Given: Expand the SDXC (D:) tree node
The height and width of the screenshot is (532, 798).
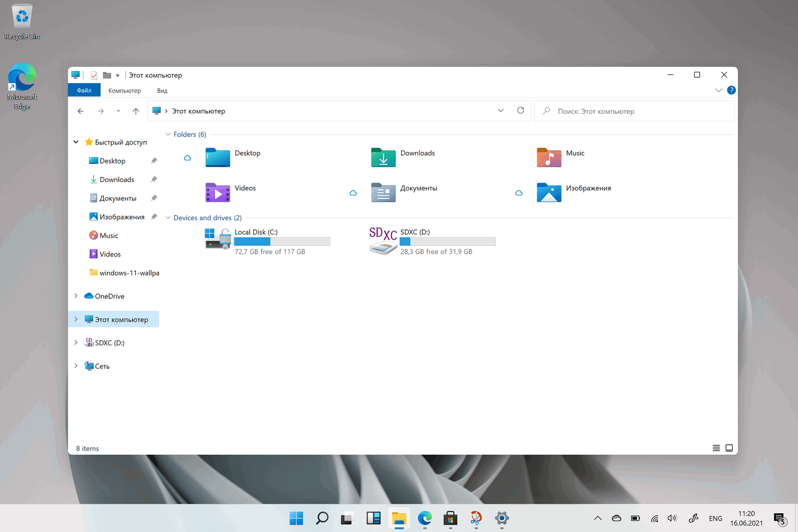Looking at the screenshot, I should coord(76,343).
